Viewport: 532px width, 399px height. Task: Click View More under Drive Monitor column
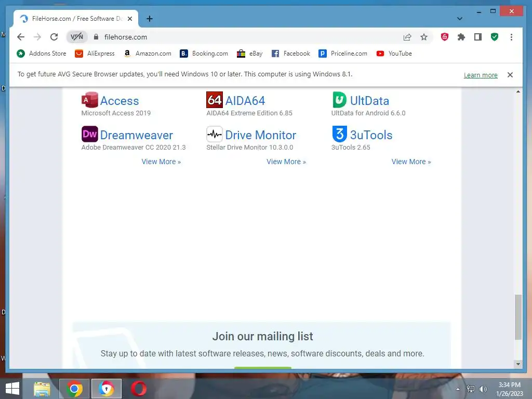286,162
